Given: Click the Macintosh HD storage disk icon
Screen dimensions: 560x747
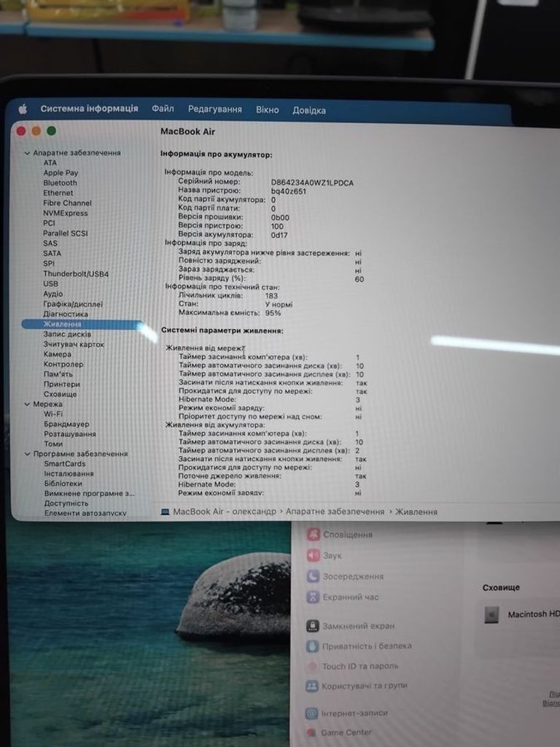Looking at the screenshot, I should (491, 614).
